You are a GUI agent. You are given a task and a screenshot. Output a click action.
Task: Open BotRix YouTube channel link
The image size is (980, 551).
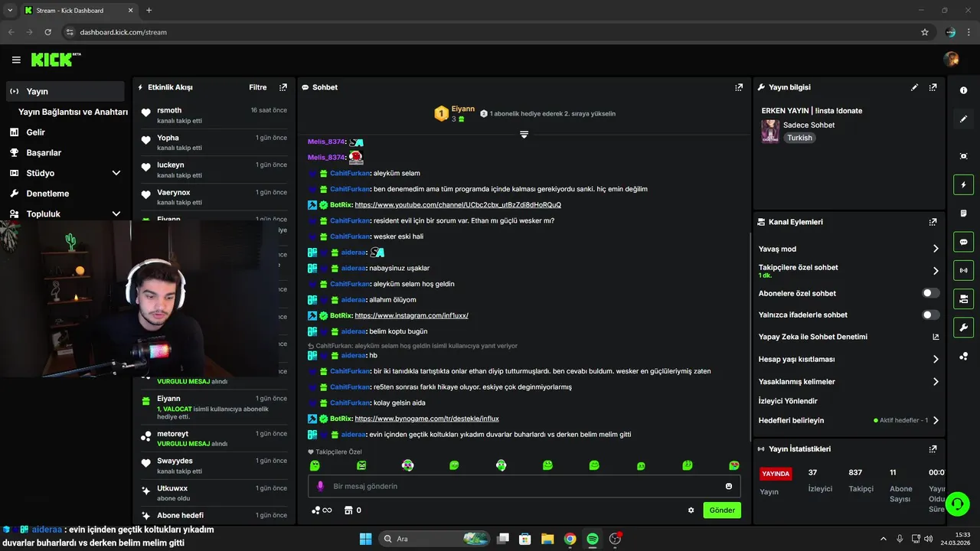point(458,205)
